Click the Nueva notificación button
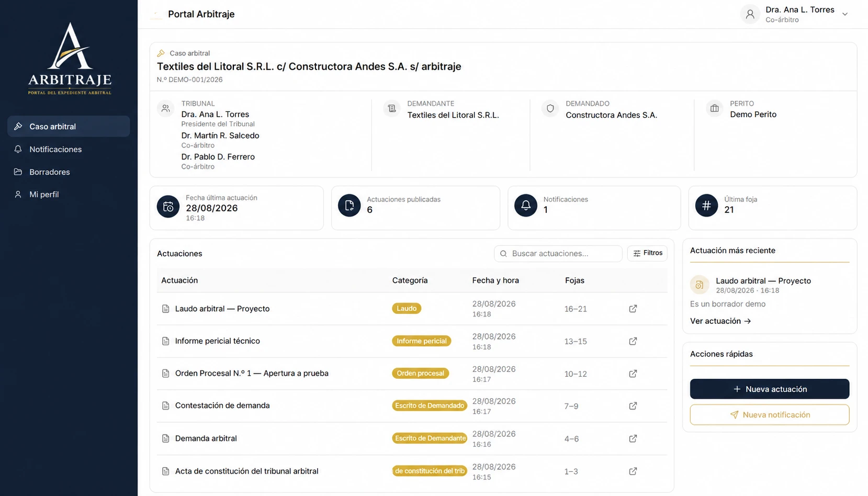The image size is (868, 496). click(770, 414)
